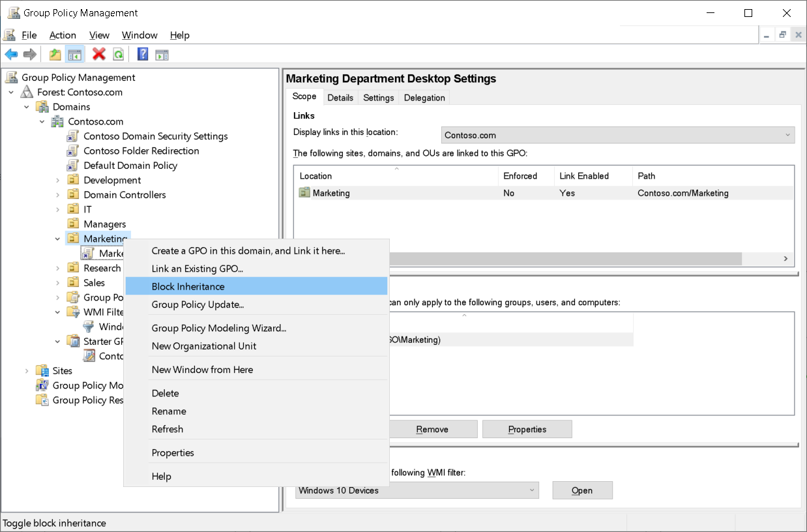Screen dimensions: 807x532
Task: Click the Back navigation arrow
Action: point(10,54)
